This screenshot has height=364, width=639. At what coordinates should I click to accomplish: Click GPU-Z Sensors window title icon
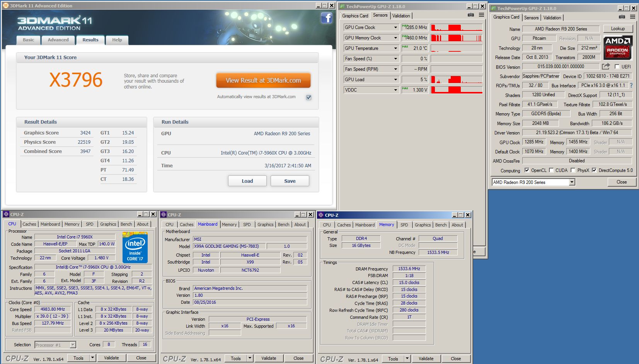click(342, 6)
